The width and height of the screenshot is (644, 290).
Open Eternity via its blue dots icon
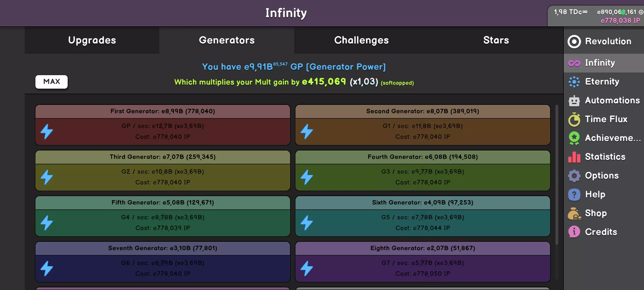pyautogui.click(x=574, y=82)
